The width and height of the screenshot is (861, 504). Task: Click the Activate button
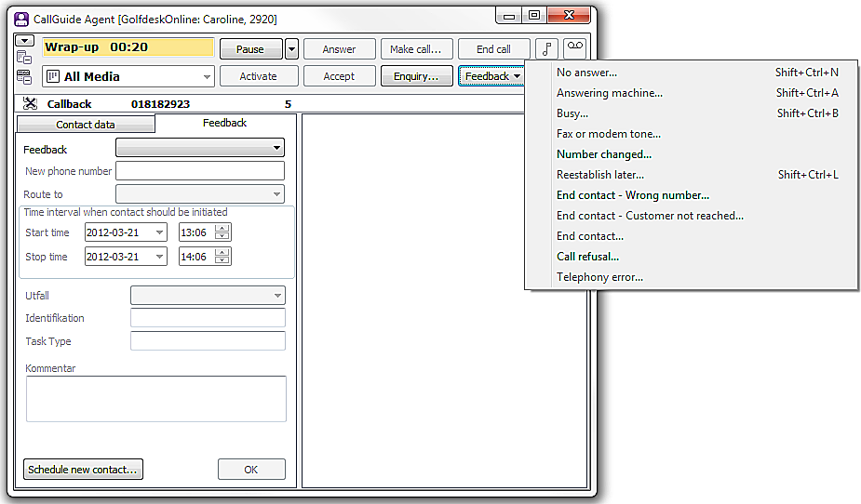pos(259,76)
